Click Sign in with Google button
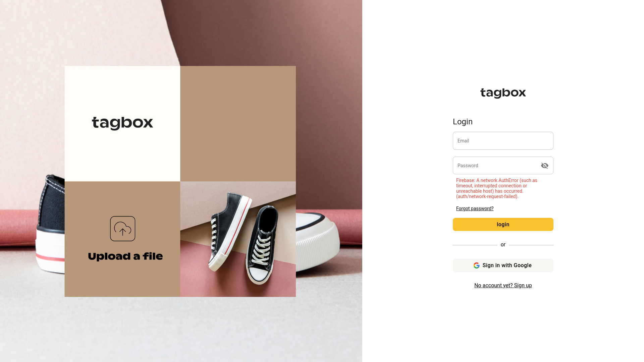The width and height of the screenshot is (644, 362). (x=503, y=265)
